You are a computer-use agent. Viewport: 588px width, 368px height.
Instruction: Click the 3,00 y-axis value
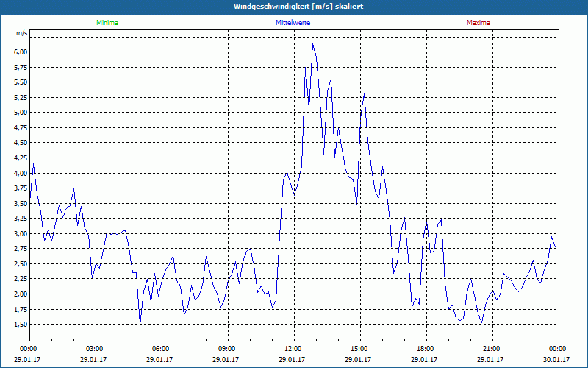pyautogui.click(x=21, y=233)
